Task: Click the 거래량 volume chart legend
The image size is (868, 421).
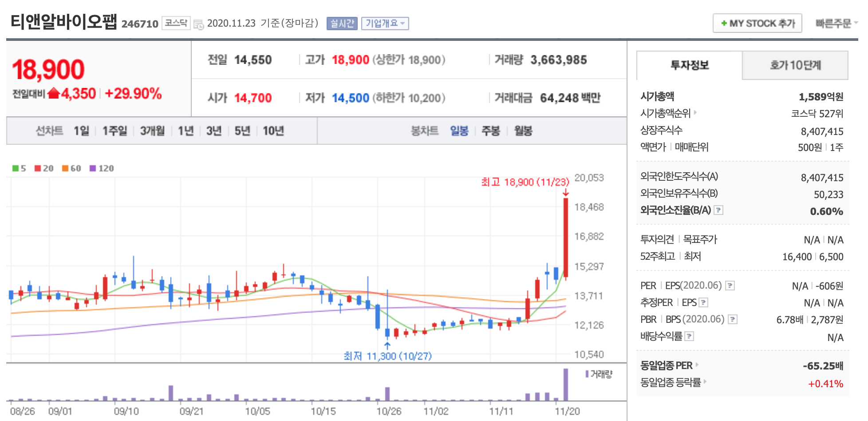Action: click(x=599, y=374)
